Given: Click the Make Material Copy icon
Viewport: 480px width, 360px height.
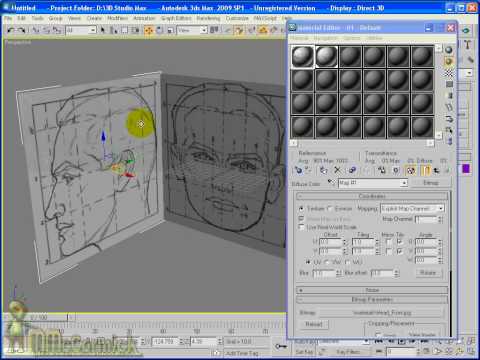Looking at the screenshot, I should 352,171.
